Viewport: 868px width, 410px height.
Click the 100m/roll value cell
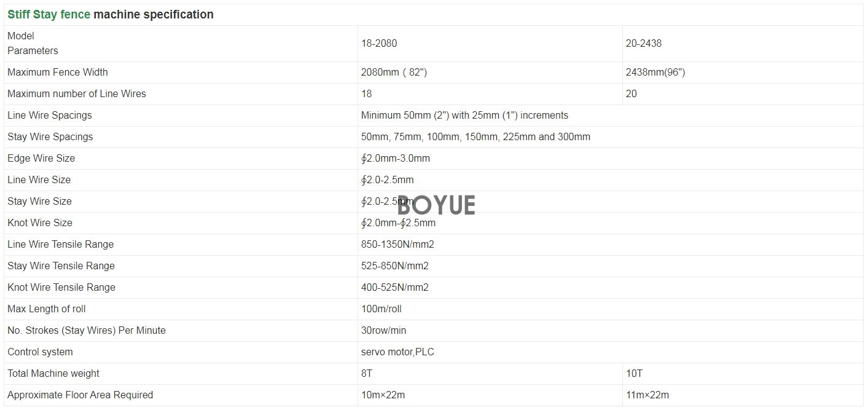pyautogui.click(x=381, y=309)
